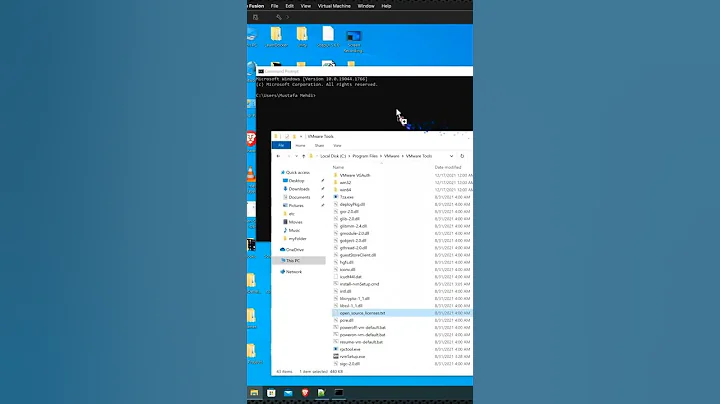Click the Command Prompt title bar icon
The width and height of the screenshot is (720, 404).
point(261,71)
